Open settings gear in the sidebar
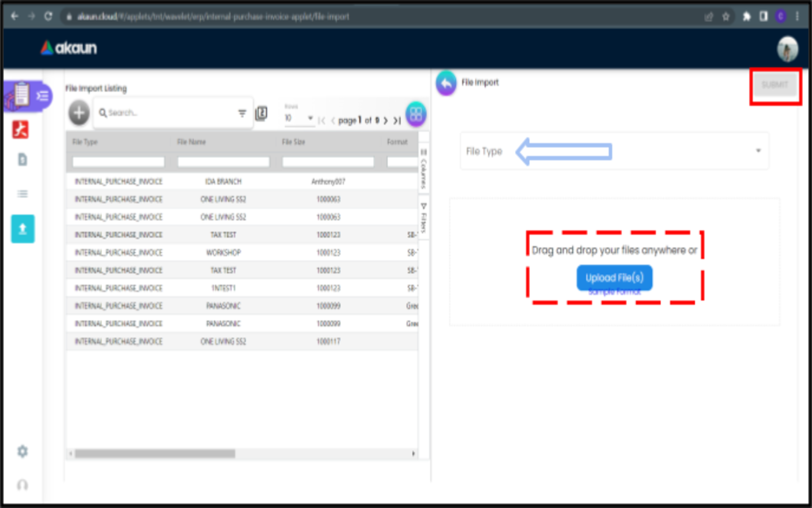This screenshot has width=812, height=508. tap(23, 452)
